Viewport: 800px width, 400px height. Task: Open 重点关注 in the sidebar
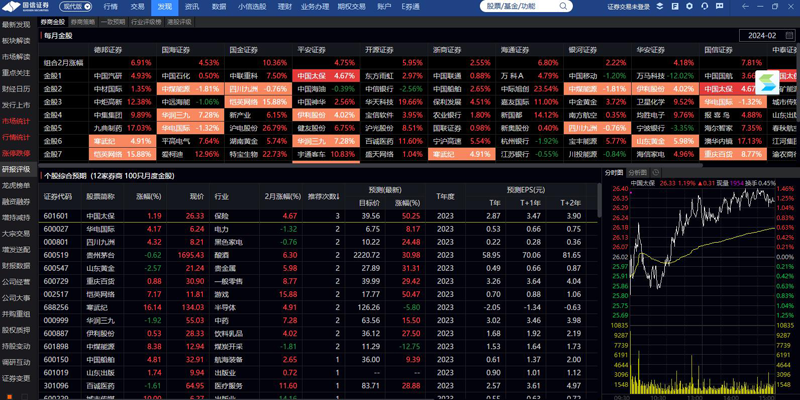pos(16,72)
